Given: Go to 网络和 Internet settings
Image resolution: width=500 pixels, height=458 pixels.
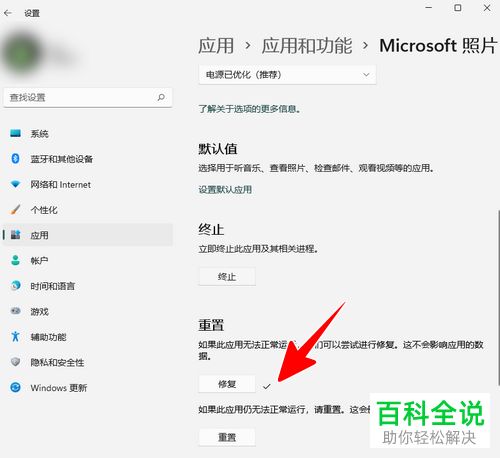Looking at the screenshot, I should click(88, 184).
